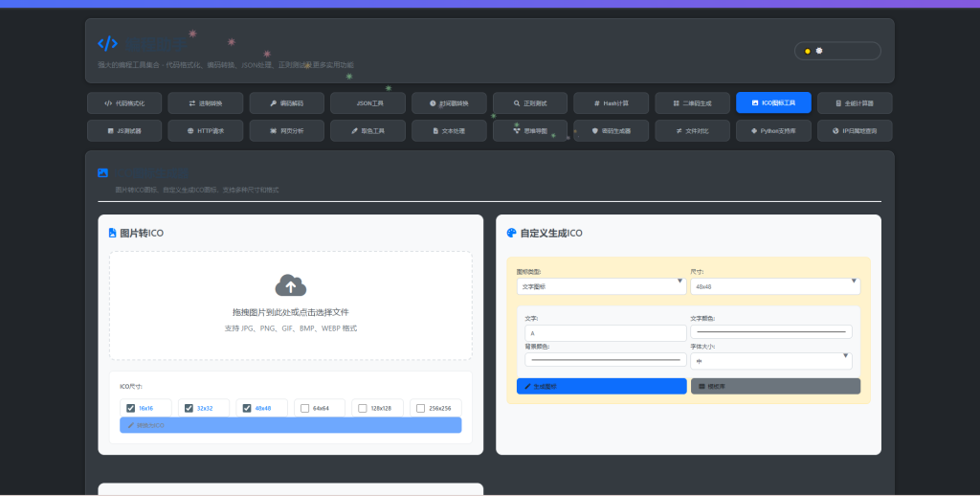This screenshot has height=496, width=980.
Task: Enable the 64x64 size checkbox
Action: [304, 408]
